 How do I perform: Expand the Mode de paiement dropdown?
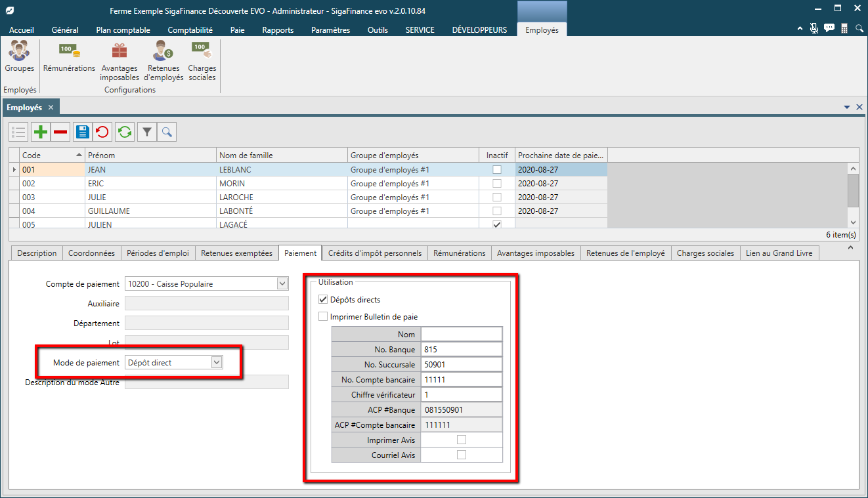(217, 362)
